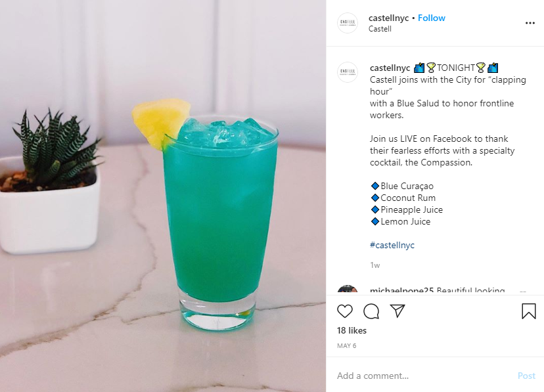
Task: Follow the castellnyc account
Action: pyautogui.click(x=432, y=18)
